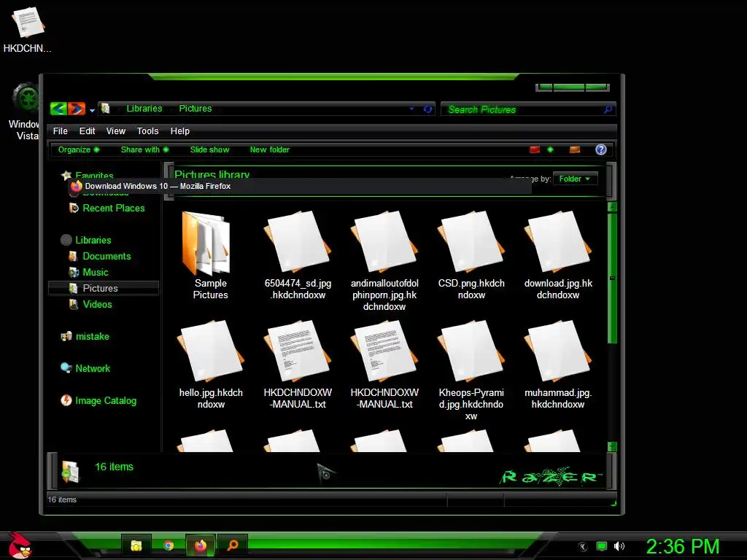Click the green Back navigation arrow
This screenshot has width=747, height=560.
coord(58,109)
